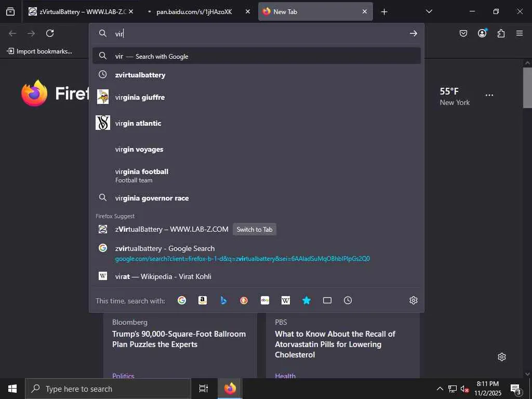
Task: Search this time with Bing icon
Action: coord(223,300)
